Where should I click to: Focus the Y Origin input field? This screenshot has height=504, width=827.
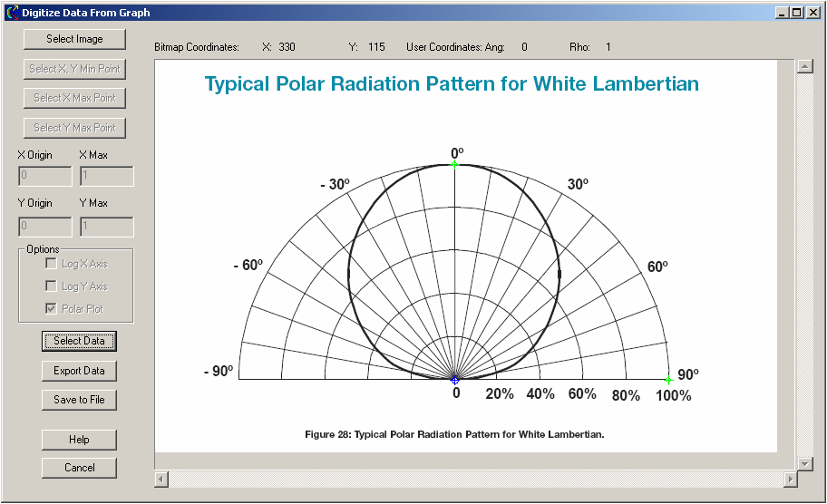(44, 227)
